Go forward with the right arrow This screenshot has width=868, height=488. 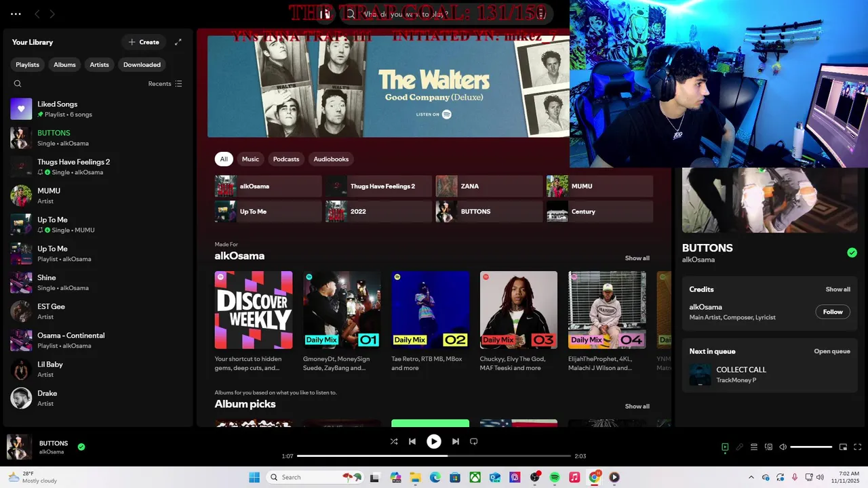click(52, 14)
